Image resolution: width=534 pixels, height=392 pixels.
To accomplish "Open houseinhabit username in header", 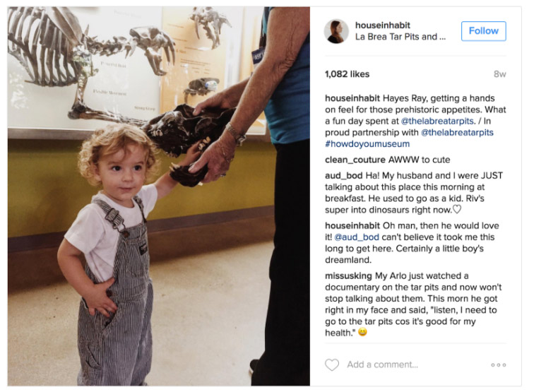I will (382, 25).
